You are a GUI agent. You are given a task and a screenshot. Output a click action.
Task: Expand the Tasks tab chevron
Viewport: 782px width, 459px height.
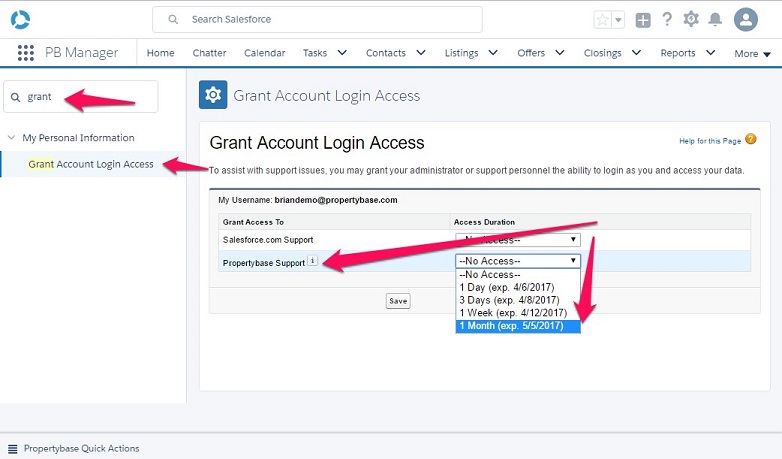342,52
